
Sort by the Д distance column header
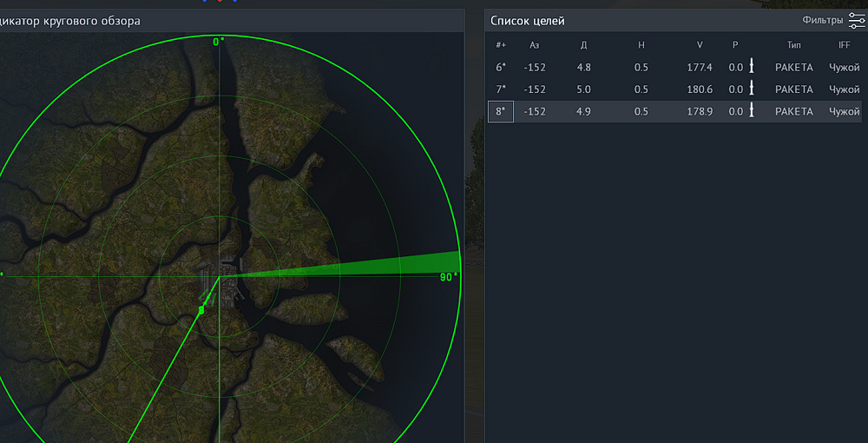(583, 45)
